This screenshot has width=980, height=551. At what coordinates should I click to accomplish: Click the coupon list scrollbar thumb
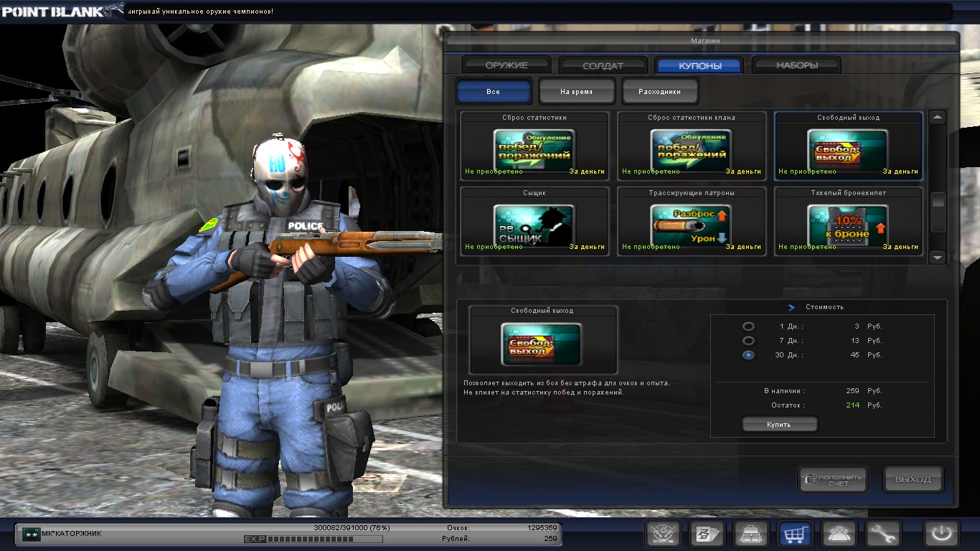938,212
